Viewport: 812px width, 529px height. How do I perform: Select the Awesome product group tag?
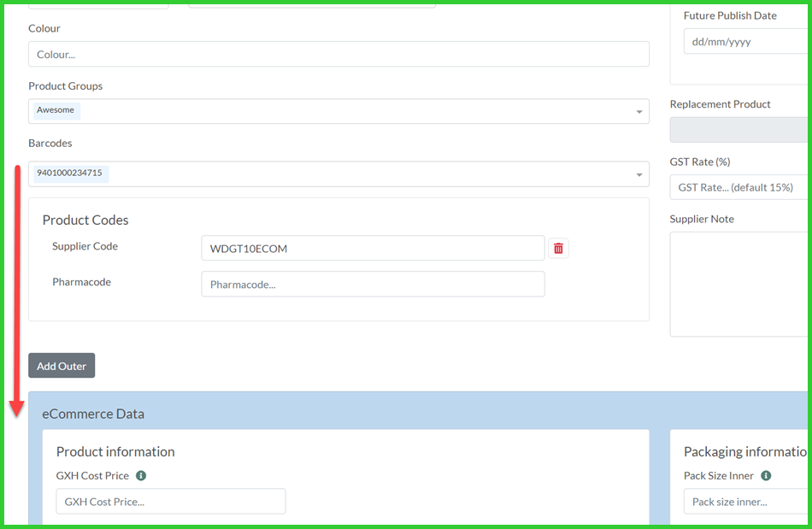click(x=56, y=110)
